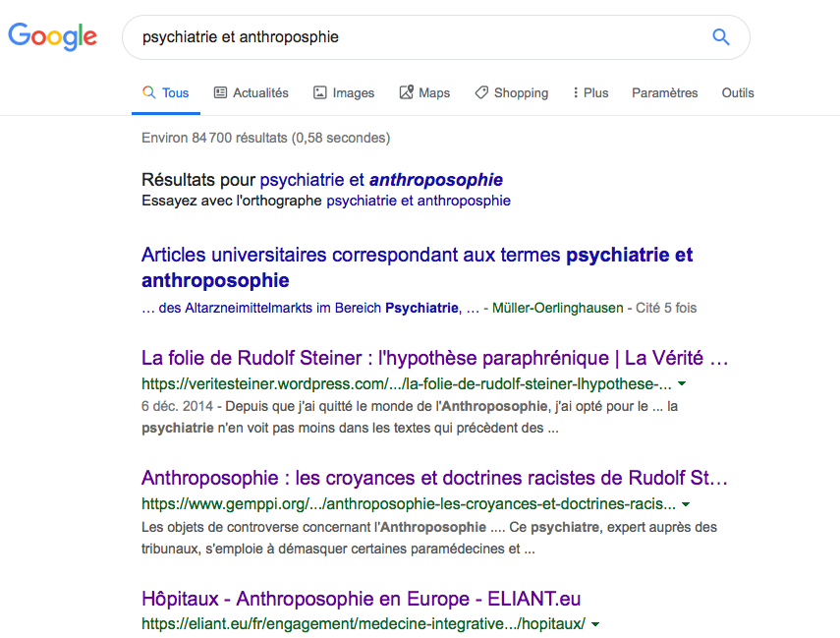
Task: Click corrected 'psychiatrie et anthroposophie' results link
Action: (381, 180)
